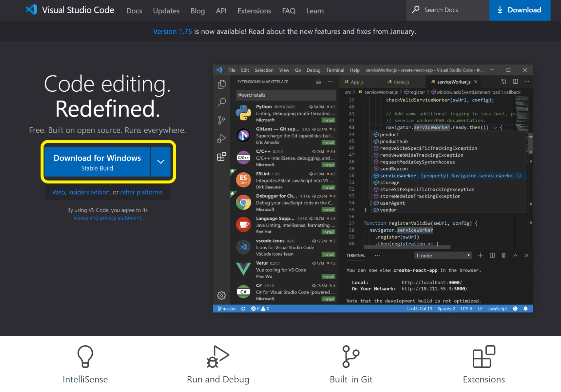Open the Web version link
The width and height of the screenshot is (561, 392).
click(58, 192)
